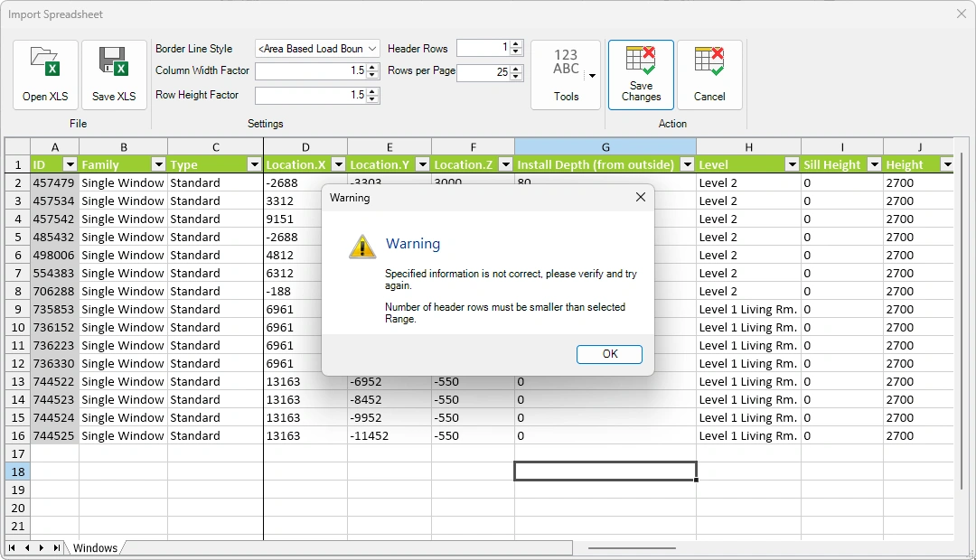Open the Family column filter dropdown
976x560 pixels.
click(x=158, y=164)
